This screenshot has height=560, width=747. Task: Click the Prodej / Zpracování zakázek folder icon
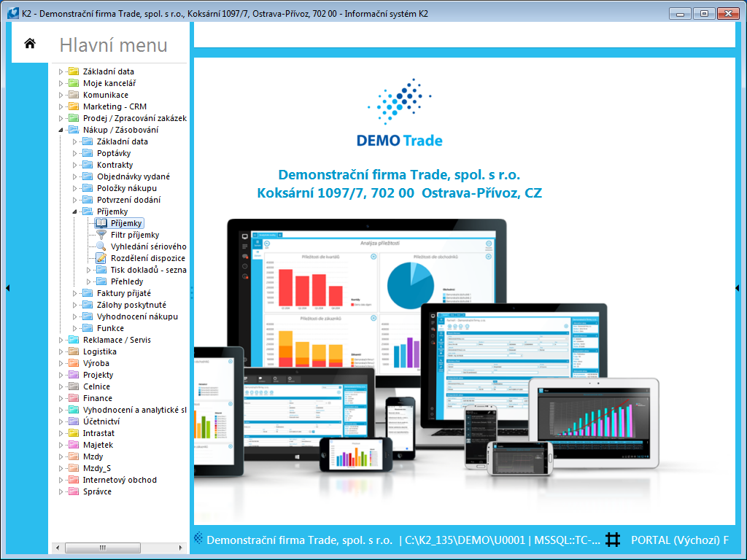point(74,118)
